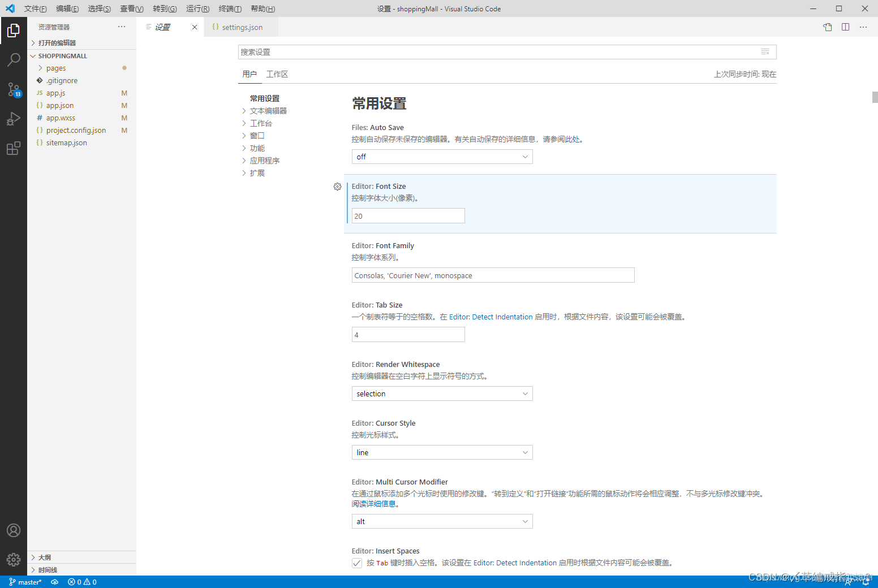This screenshot has height=588, width=878.
Task: Open Run and Debug view
Action: [x=14, y=119]
